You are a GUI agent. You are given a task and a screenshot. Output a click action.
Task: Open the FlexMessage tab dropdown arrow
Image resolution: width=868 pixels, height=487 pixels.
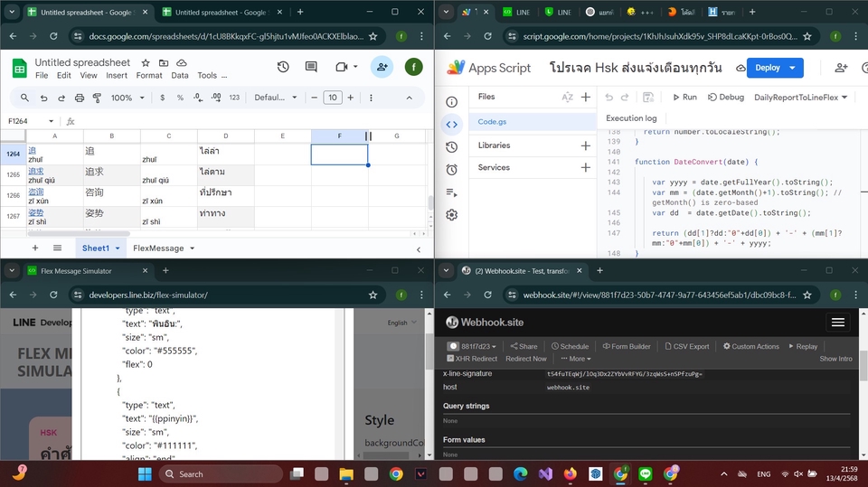pos(192,248)
